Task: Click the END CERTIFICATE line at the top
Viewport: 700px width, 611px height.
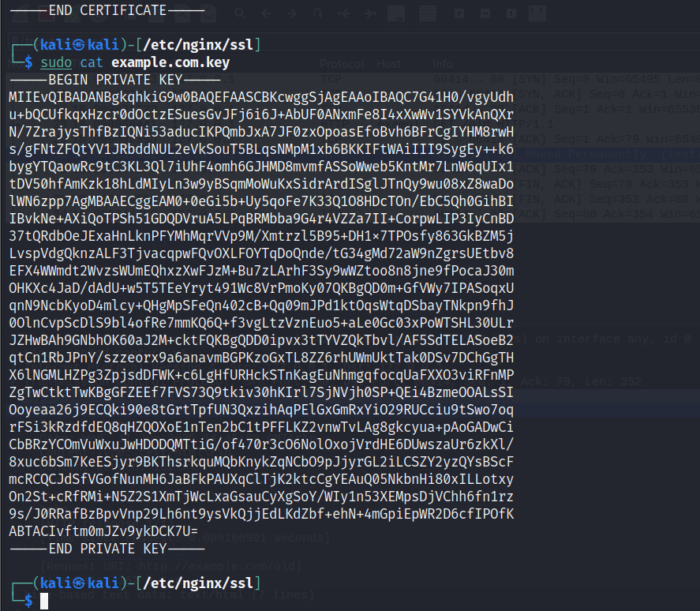Action: (107, 10)
